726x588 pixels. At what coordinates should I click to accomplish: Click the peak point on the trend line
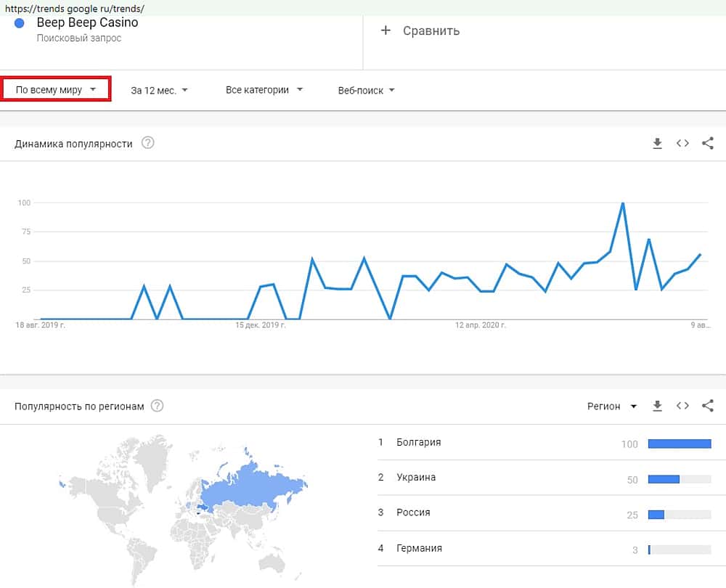[x=623, y=203]
